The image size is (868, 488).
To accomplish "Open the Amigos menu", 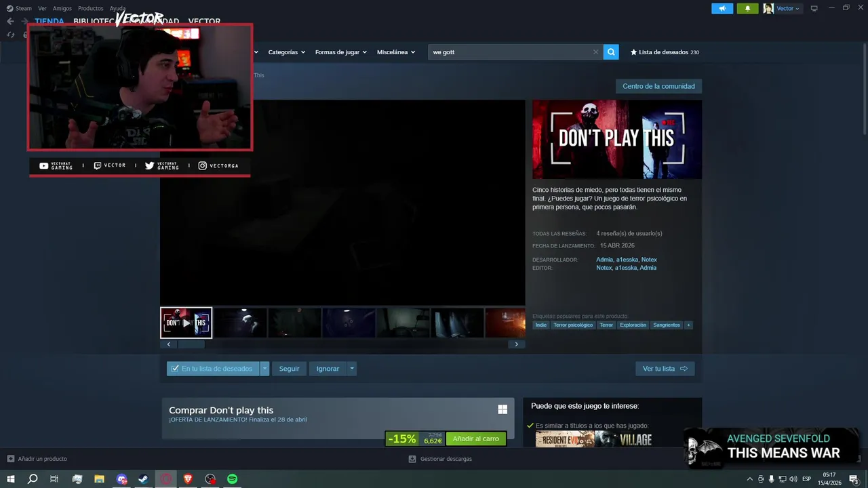I will click(62, 8).
